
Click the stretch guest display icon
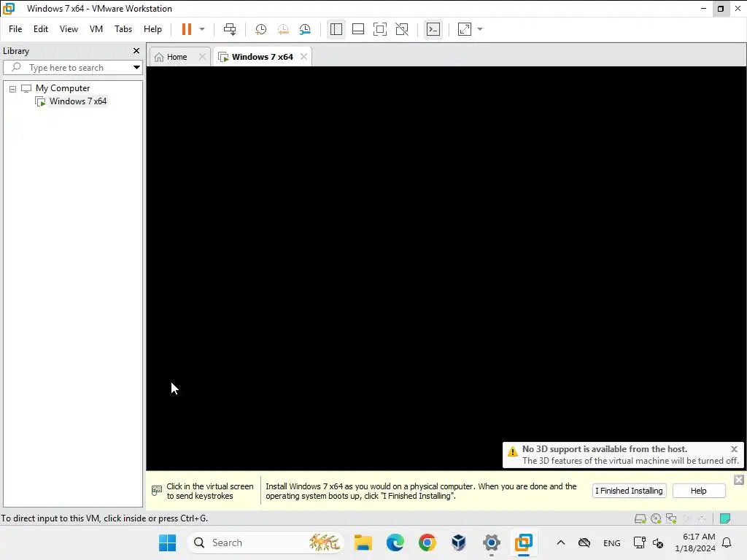coord(465,29)
